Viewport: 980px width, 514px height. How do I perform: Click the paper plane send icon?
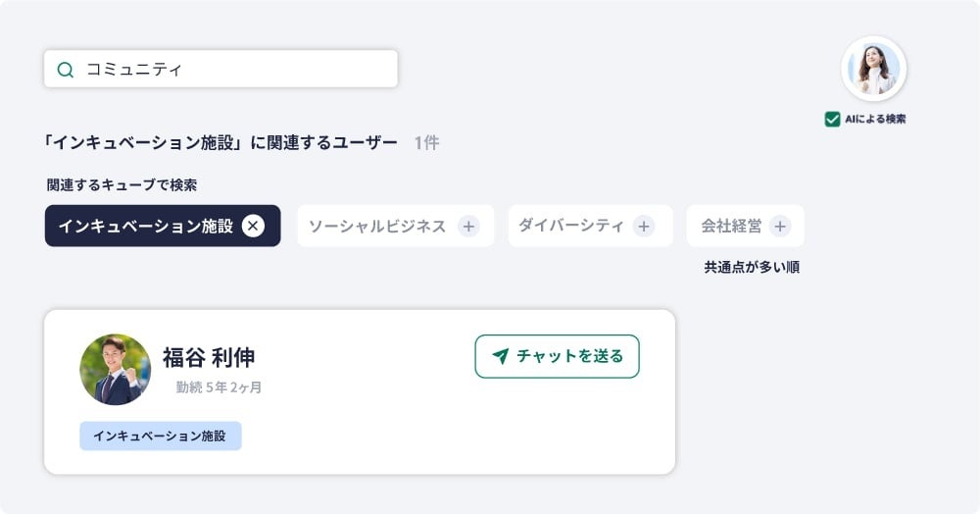[500, 356]
